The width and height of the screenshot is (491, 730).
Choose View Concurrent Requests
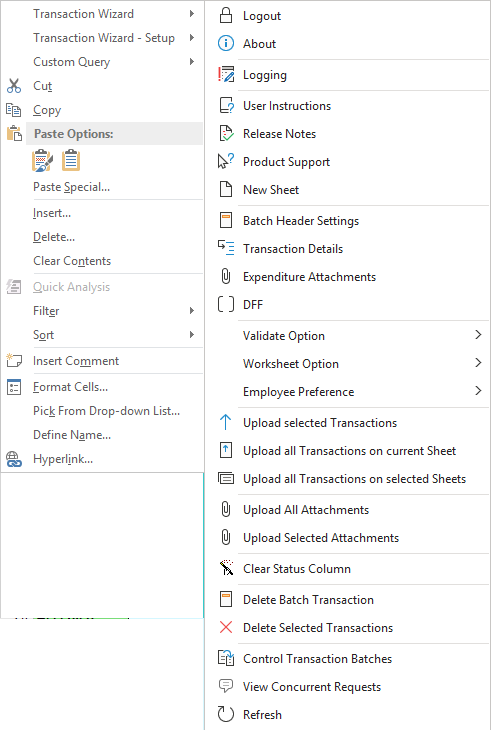pyautogui.click(x=312, y=687)
